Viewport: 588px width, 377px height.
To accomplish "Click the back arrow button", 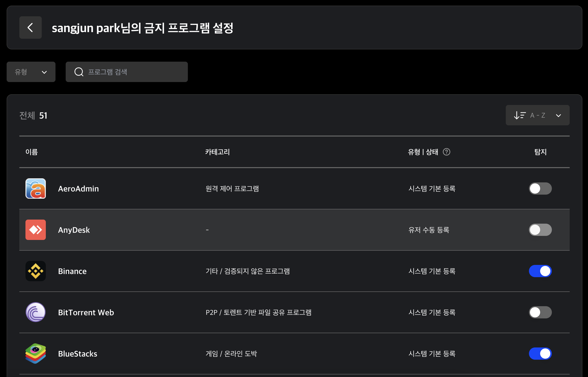I will pos(30,28).
